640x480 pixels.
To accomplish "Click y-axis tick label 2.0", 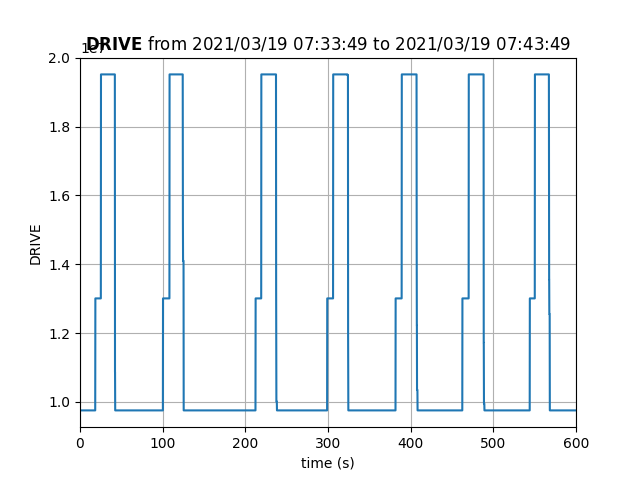I will click(x=59, y=58).
